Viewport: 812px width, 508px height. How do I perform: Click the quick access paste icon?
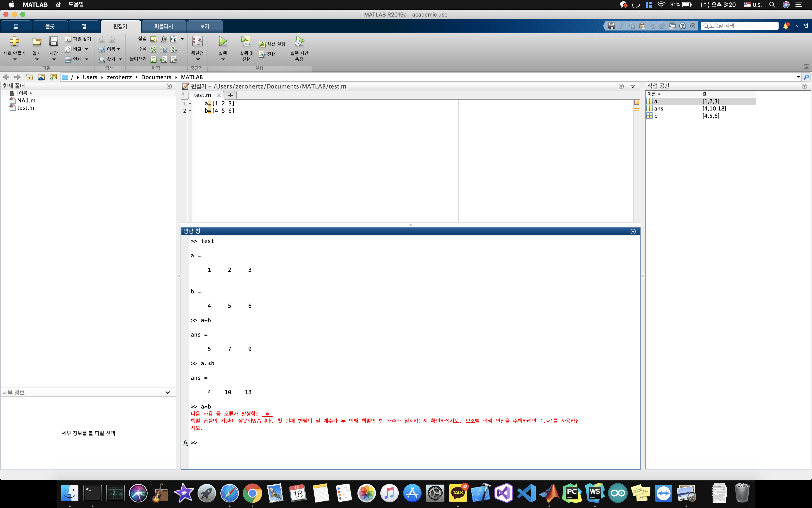(642, 26)
